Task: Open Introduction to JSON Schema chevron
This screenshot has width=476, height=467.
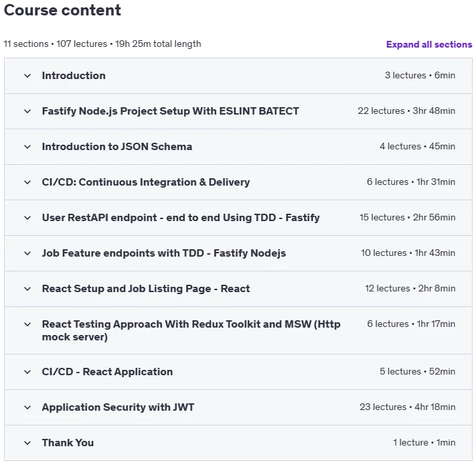Action: (27, 147)
